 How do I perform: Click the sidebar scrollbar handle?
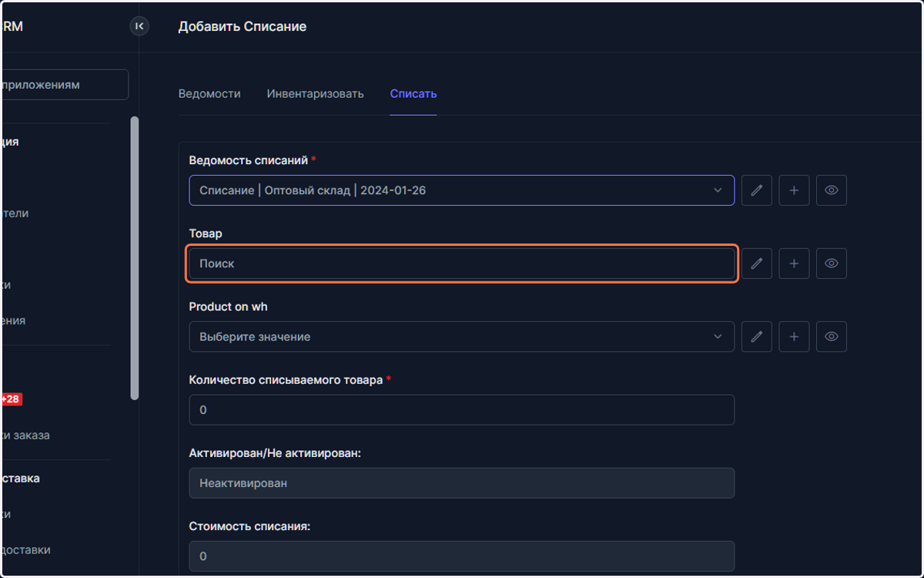point(135,258)
